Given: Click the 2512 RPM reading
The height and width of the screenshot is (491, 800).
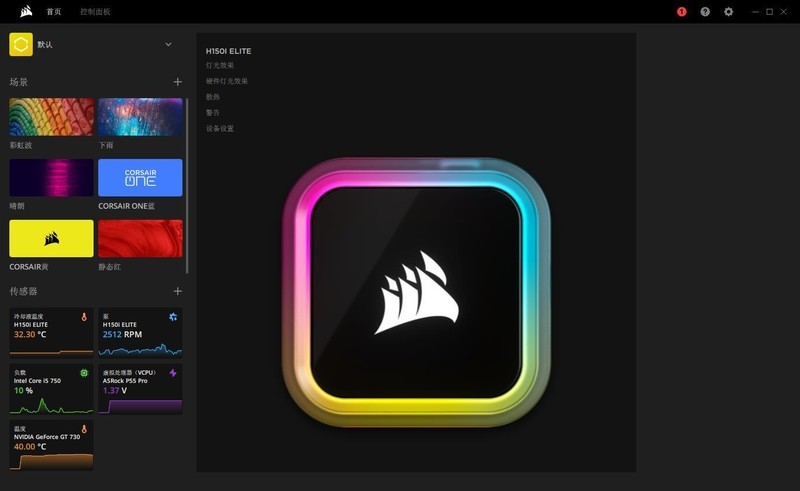Looking at the screenshot, I should tap(122, 334).
